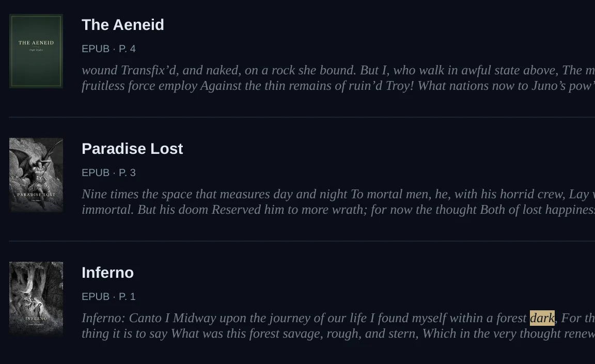The width and height of the screenshot is (595, 364).
Task: Select the excerpt line beginning "wound Transfix'd, and naked"
Action: 338,70
